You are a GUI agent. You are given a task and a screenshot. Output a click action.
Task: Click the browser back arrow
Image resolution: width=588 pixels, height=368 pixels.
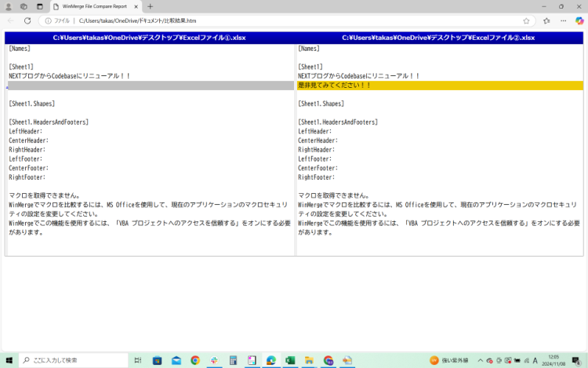[x=10, y=20]
